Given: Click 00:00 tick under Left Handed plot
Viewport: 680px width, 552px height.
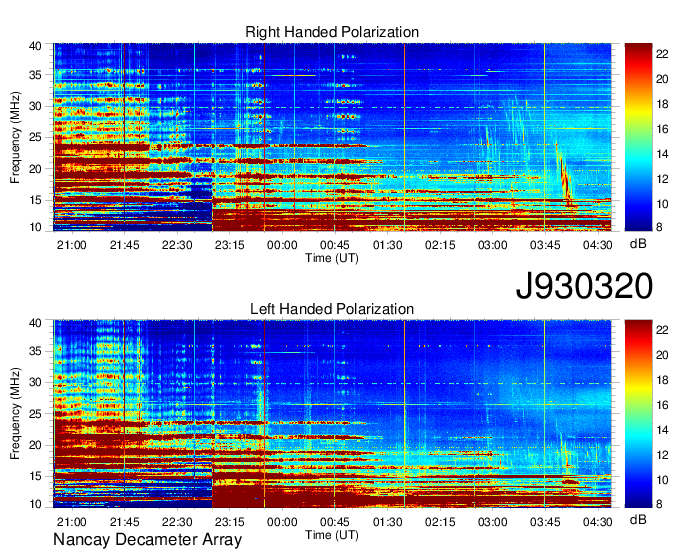Looking at the screenshot, I should [x=282, y=522].
